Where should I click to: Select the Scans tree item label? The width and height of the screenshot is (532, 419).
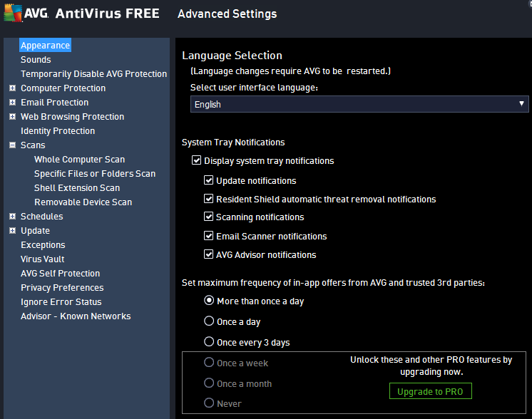point(33,145)
